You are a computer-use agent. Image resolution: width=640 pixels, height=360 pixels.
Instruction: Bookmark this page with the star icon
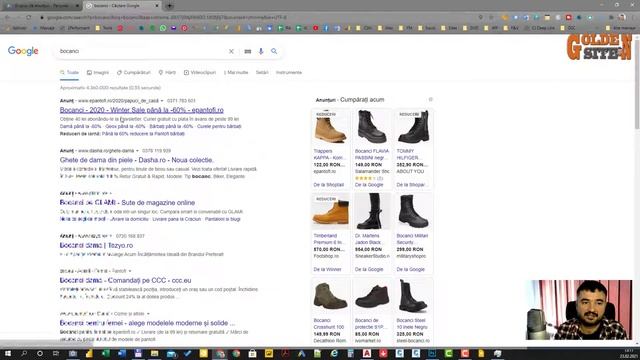[x=491, y=17]
